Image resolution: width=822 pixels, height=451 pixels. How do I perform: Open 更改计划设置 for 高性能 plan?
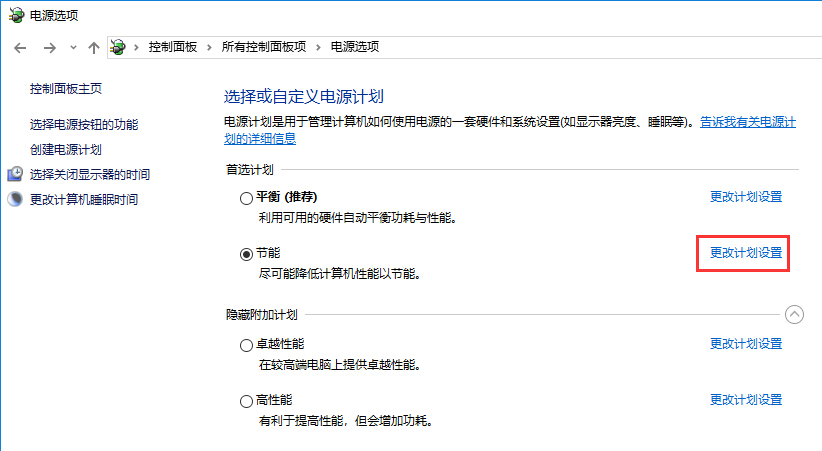click(x=745, y=400)
